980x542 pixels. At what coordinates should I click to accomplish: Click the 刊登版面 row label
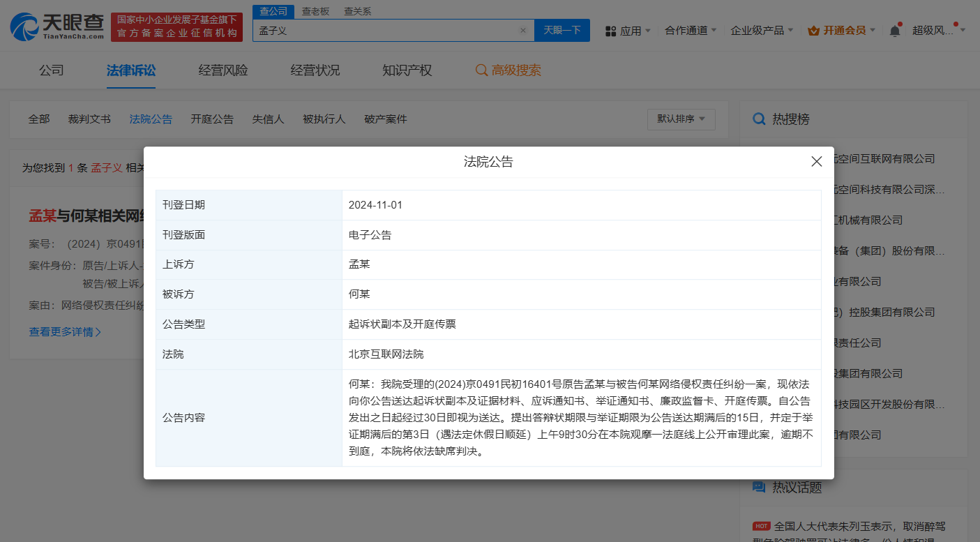point(184,235)
